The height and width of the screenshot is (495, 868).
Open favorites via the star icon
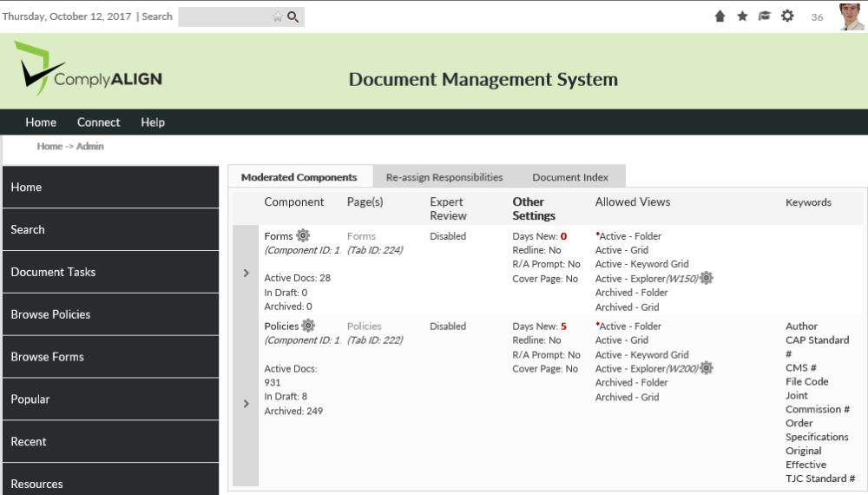click(742, 16)
